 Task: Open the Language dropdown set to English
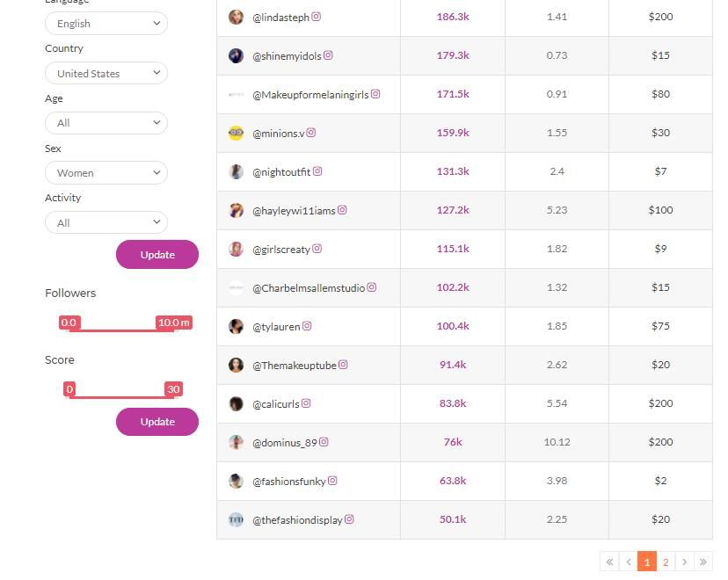(106, 23)
